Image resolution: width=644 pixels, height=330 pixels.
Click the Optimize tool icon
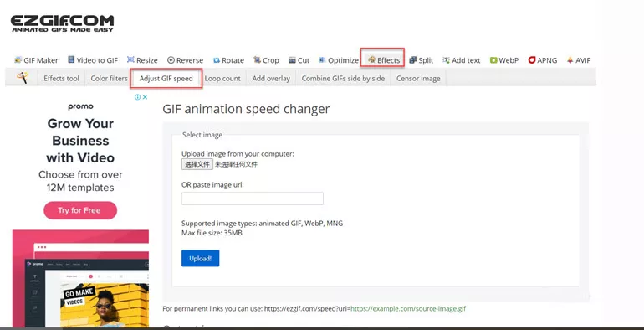click(322, 60)
